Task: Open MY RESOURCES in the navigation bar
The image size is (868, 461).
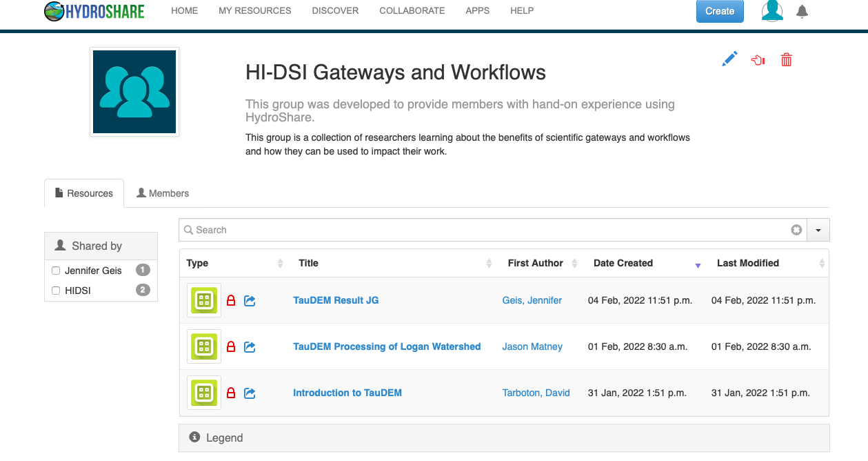Action: pyautogui.click(x=255, y=10)
